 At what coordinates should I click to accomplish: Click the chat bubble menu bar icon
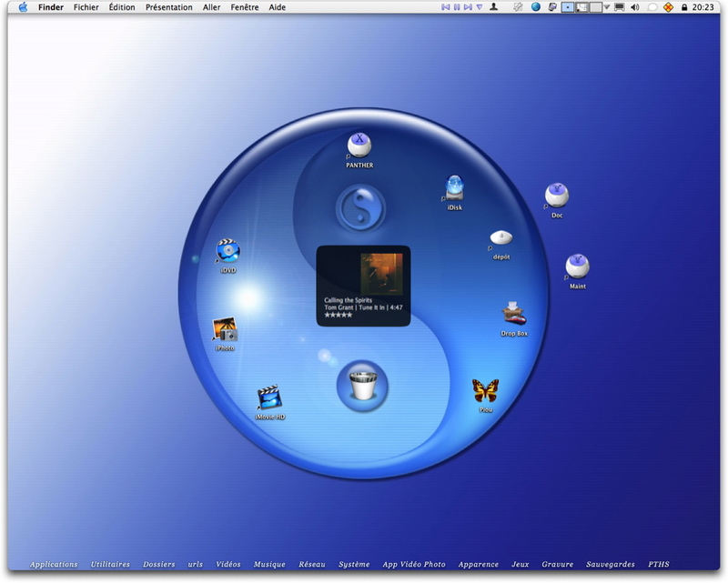coord(652,7)
